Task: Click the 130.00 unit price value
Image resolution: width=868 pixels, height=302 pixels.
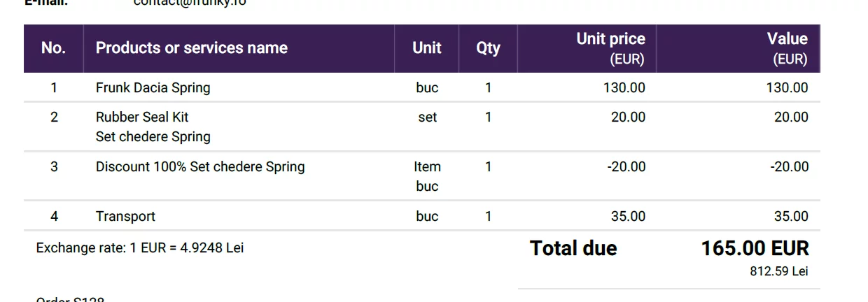Action: coord(624,88)
